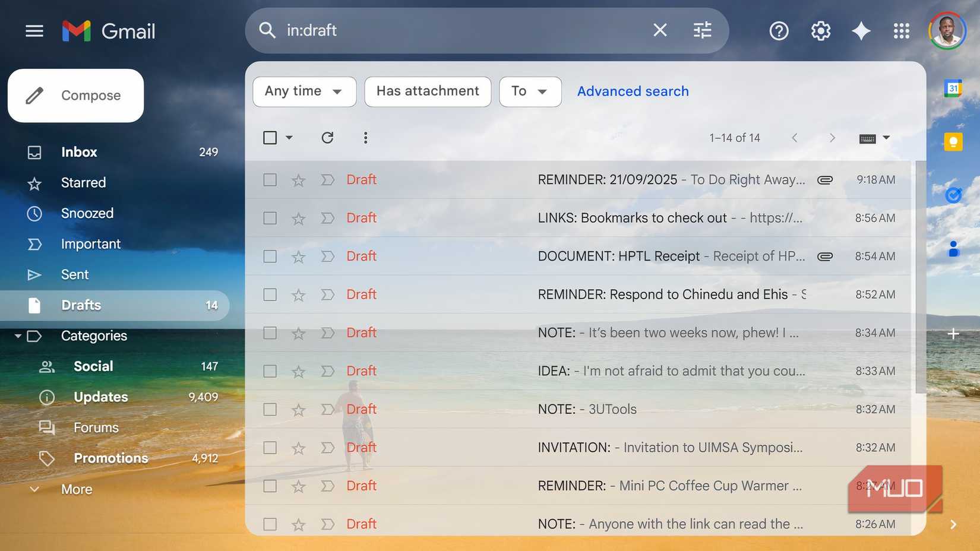980x551 pixels.
Task: Star the DOCUMENT: HPTL Receipt draft
Action: (298, 256)
